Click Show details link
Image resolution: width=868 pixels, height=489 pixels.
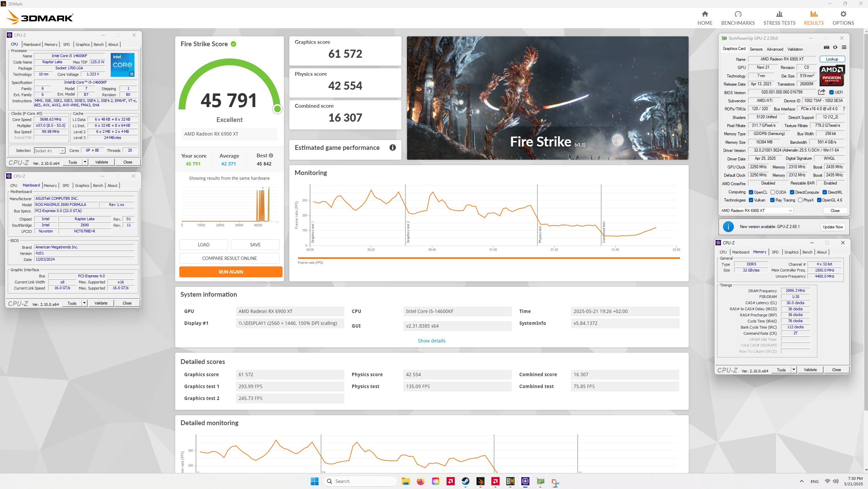(x=431, y=341)
